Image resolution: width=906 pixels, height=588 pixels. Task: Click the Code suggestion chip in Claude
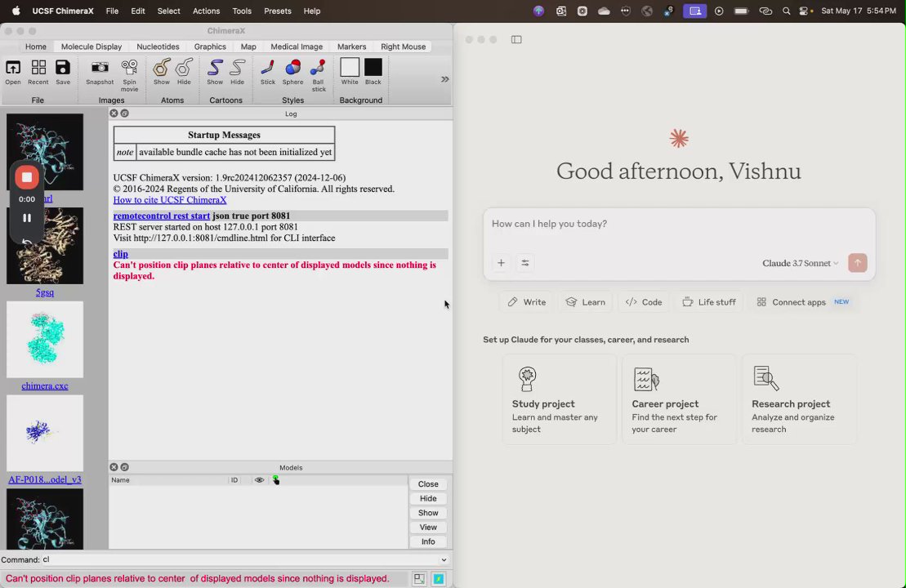point(644,302)
